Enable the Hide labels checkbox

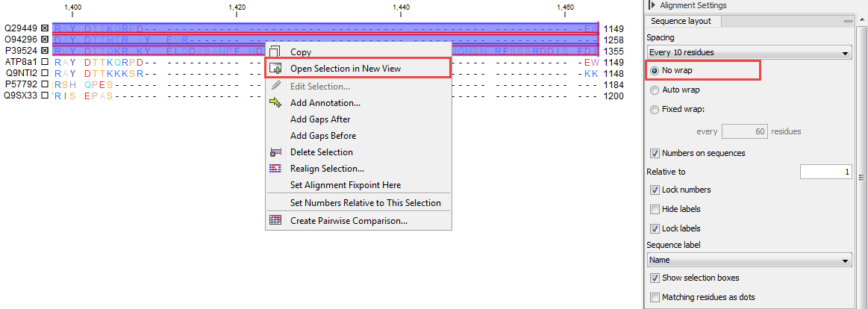tap(655, 209)
